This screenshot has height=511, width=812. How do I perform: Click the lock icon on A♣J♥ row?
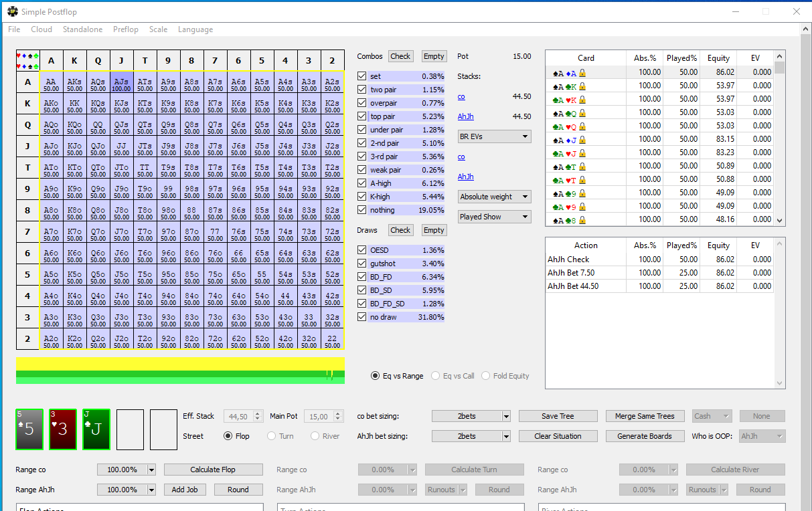pyautogui.click(x=582, y=152)
